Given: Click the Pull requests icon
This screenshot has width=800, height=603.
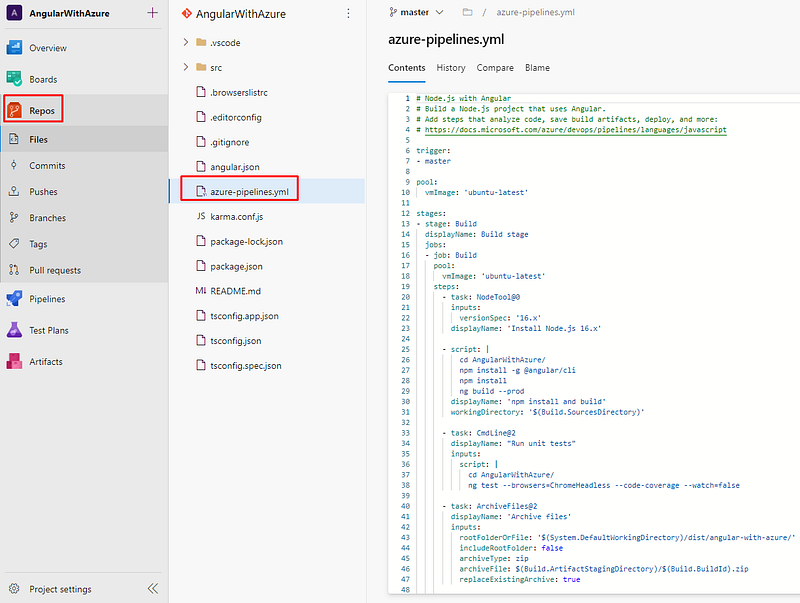Looking at the screenshot, I should coord(14,270).
